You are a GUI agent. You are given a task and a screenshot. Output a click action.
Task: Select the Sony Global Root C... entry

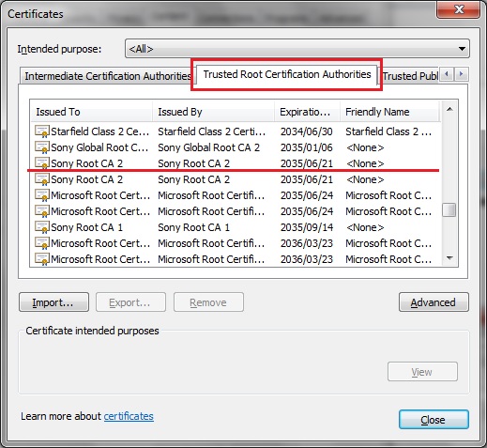[99, 147]
